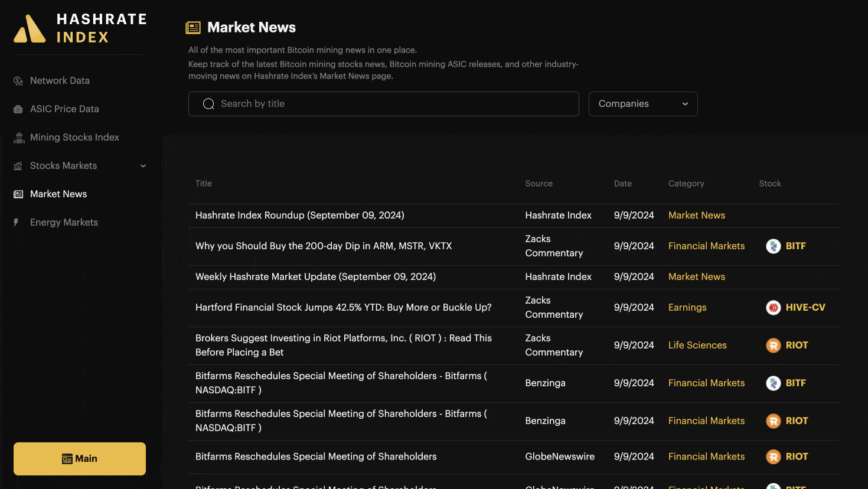The width and height of the screenshot is (868, 489).
Task: Click BITF ticker in the ARM, MSTR, VKTX row
Action: coord(796,246)
